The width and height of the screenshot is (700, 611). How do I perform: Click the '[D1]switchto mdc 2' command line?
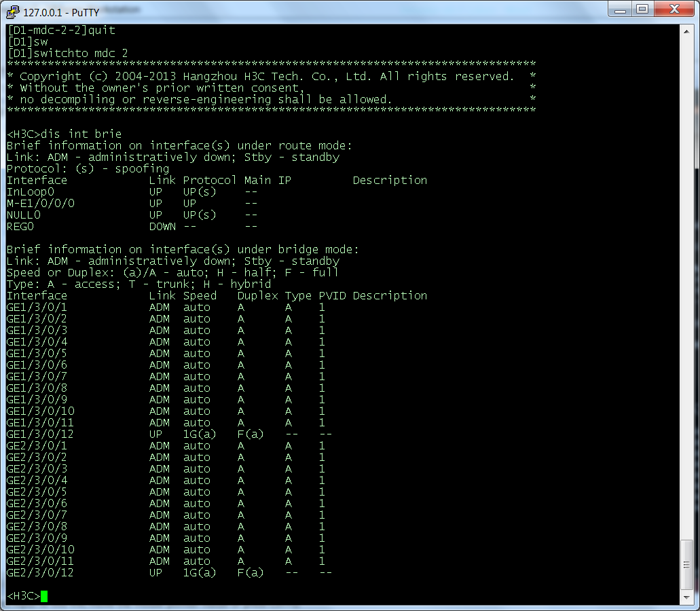click(x=68, y=53)
